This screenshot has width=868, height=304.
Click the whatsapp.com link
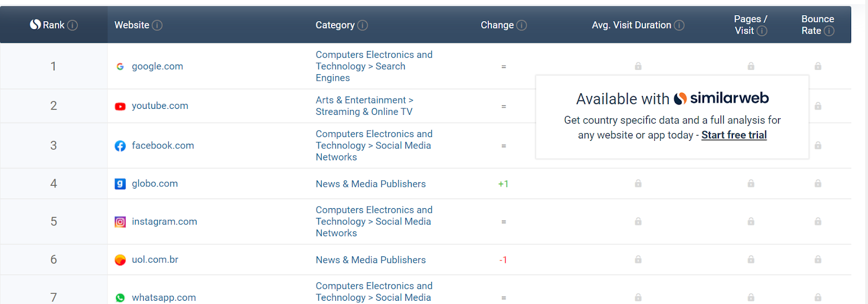click(164, 297)
